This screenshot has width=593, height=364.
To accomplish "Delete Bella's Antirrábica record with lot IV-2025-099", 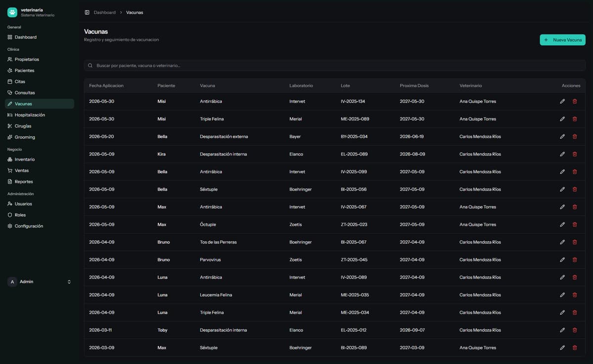I will click(x=574, y=172).
